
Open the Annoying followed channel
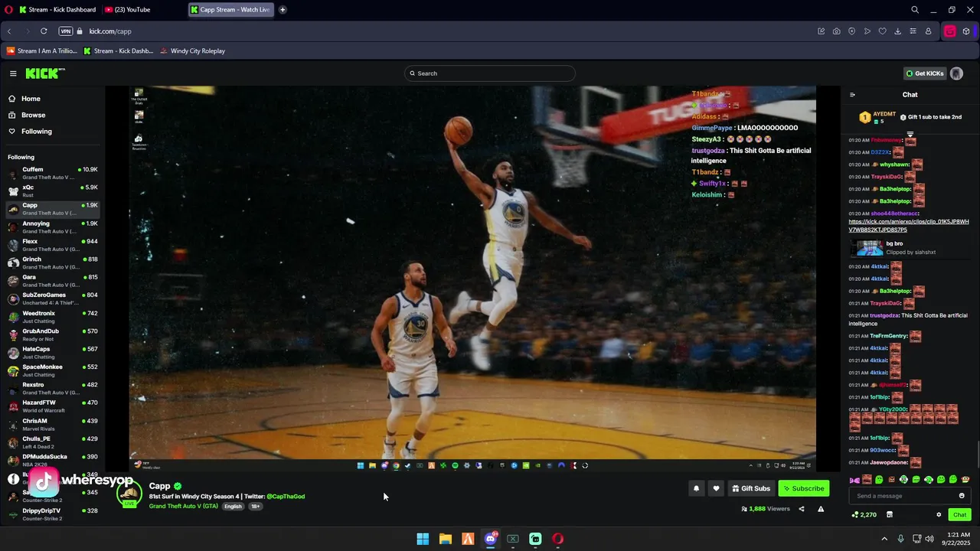click(52, 227)
